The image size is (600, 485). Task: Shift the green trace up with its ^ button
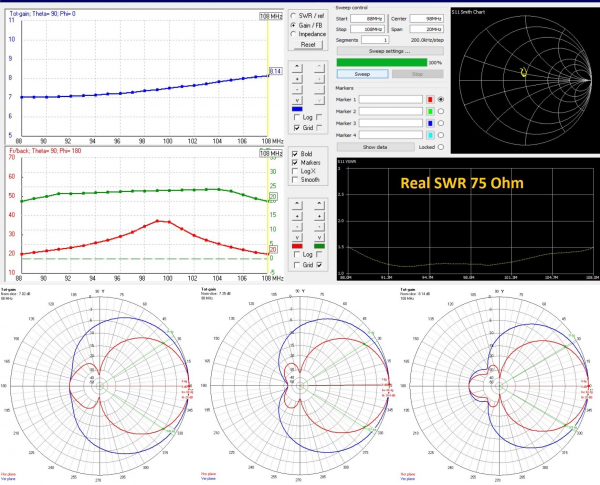pos(319,205)
